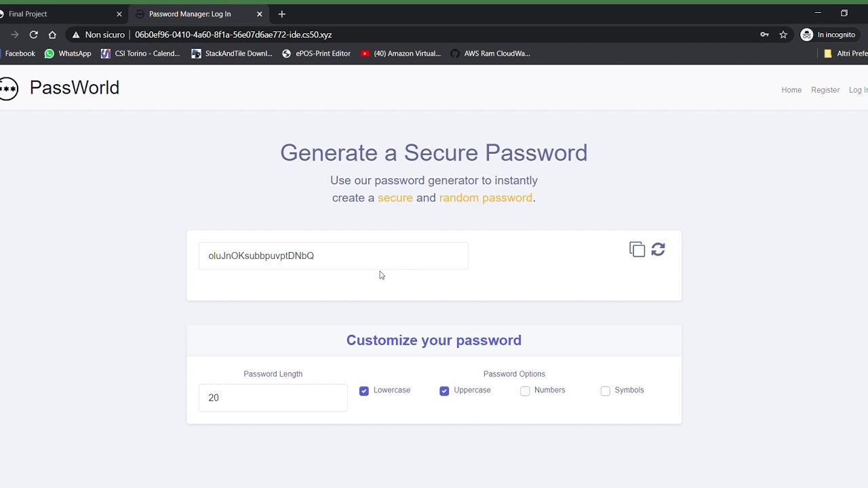Viewport: 868px width, 488px height.
Task: Uncheck the Lowercase option
Action: 364,391
